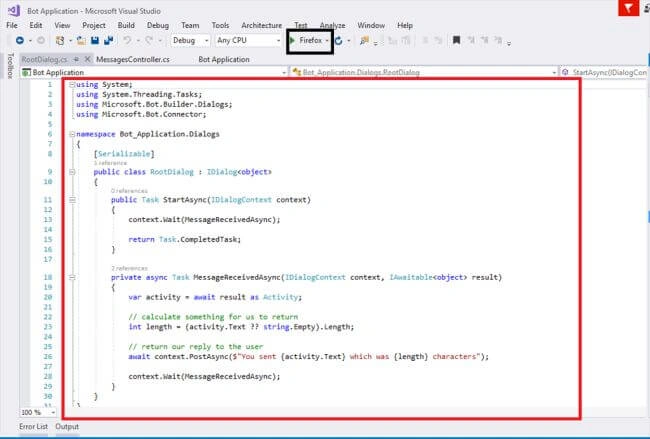Click the Undo arrow icon
The height and width of the screenshot is (439, 650).
(x=127, y=40)
